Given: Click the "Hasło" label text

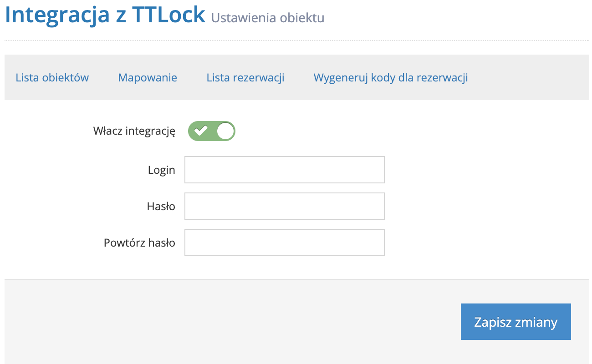Looking at the screenshot, I should coord(160,206).
